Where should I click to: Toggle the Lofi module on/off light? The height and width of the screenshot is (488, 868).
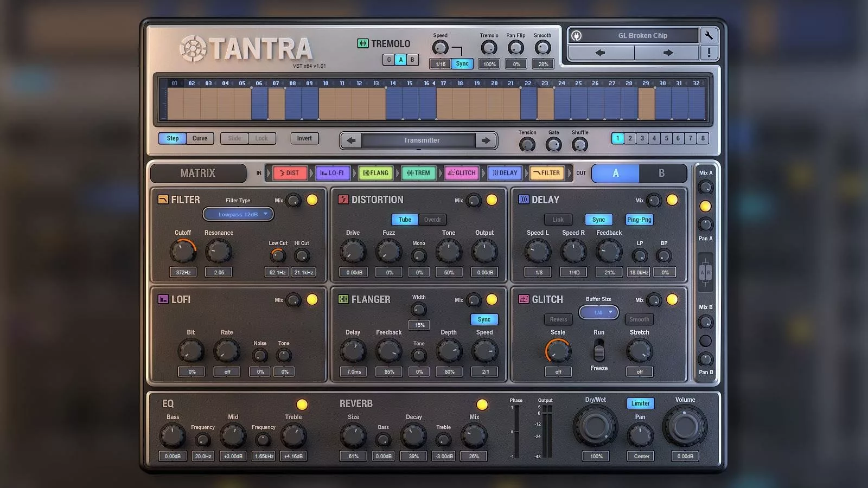tap(312, 299)
